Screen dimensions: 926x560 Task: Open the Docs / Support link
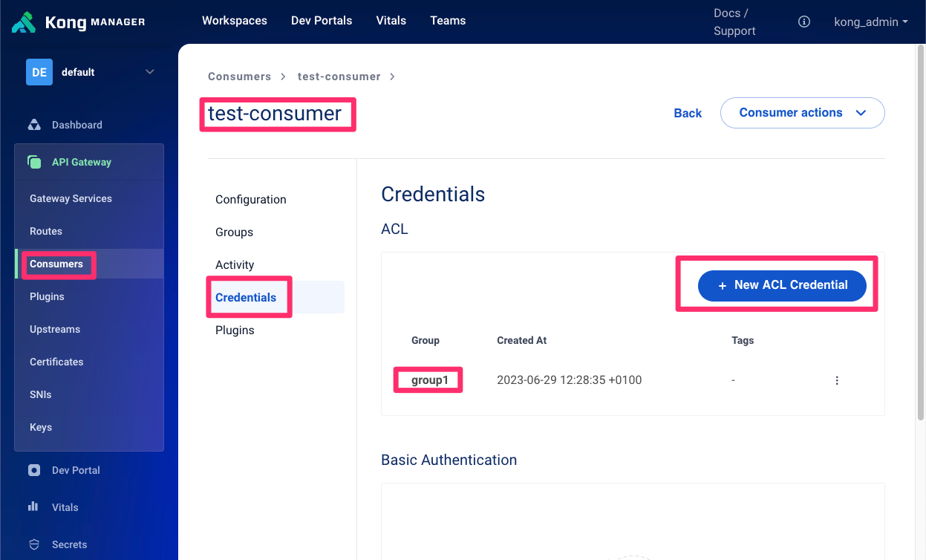coord(734,22)
